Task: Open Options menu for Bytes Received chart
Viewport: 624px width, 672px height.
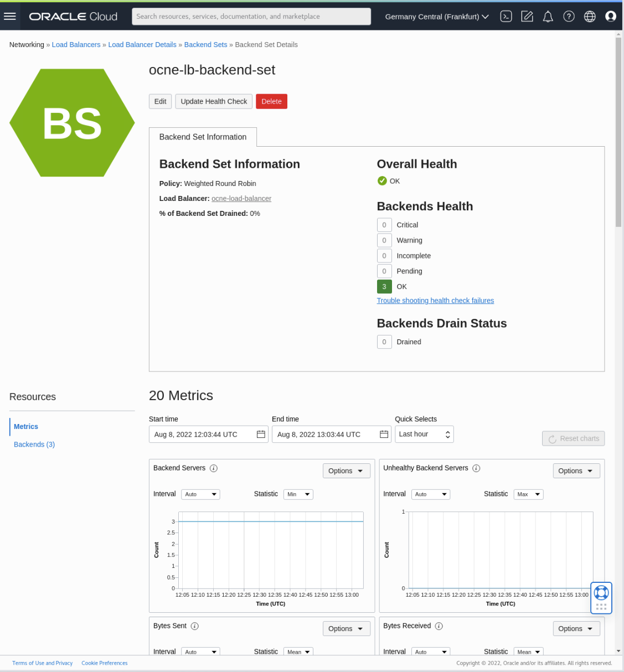Action: point(576,628)
